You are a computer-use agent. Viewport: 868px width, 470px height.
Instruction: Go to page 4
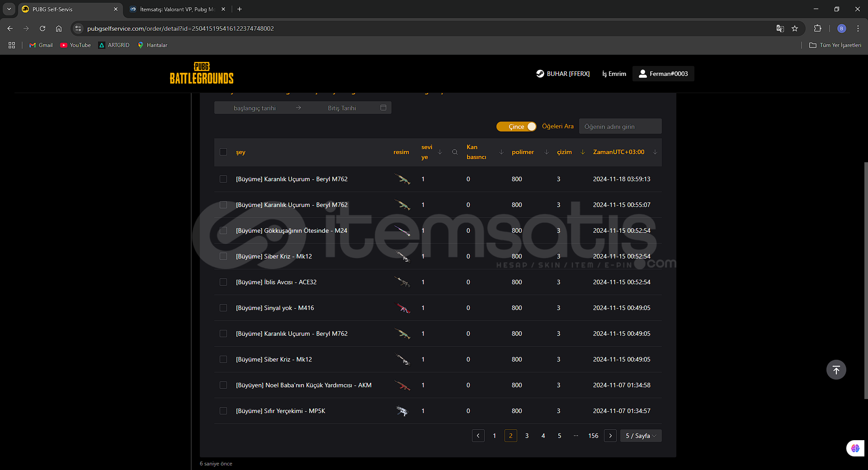tap(543, 436)
